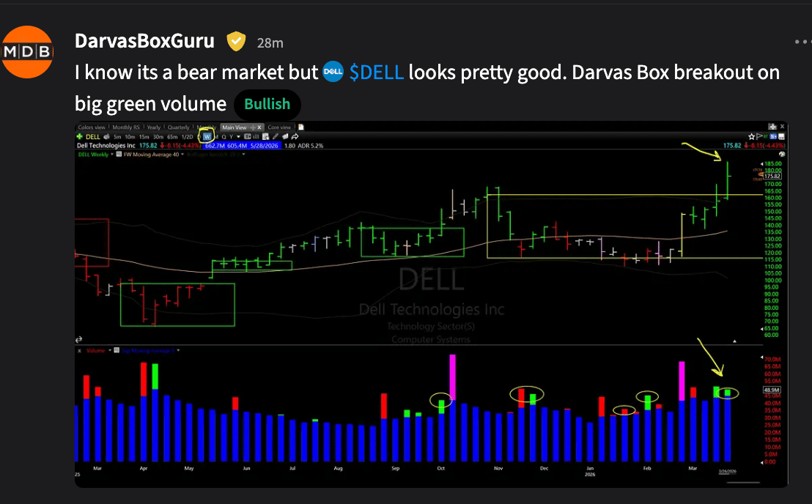This screenshot has width=812, height=504.
Task: Open the DarvasBoxGuru MDB avatar
Action: click(x=27, y=52)
